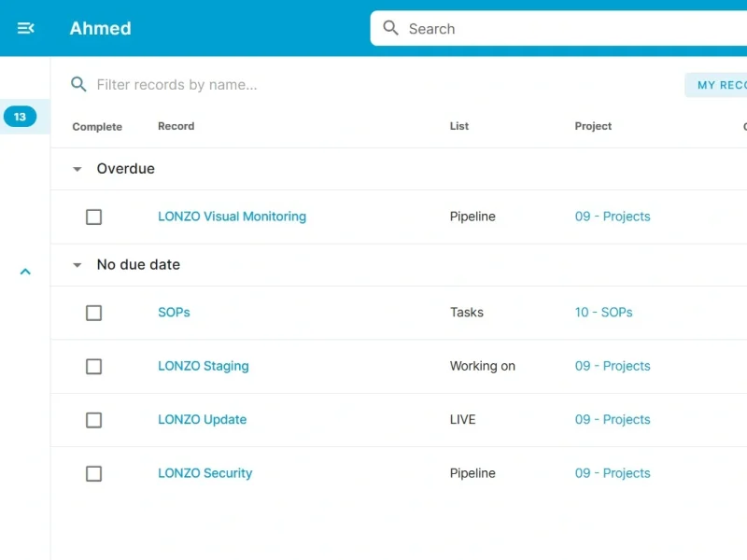Viewport: 747px width, 560px height.
Task: Click the filter records magnifier icon
Action: click(x=78, y=84)
